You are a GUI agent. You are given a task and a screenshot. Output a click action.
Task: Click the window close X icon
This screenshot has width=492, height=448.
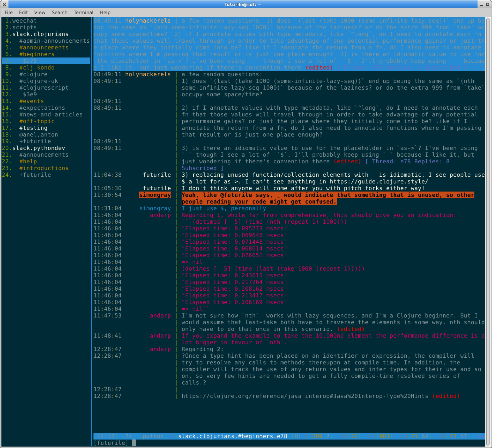[x=4, y=4]
